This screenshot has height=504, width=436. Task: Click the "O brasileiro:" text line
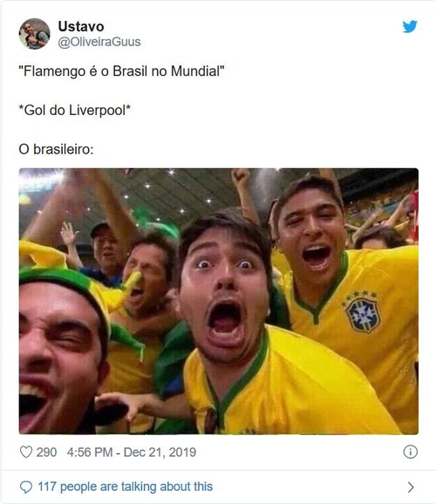click(57, 149)
